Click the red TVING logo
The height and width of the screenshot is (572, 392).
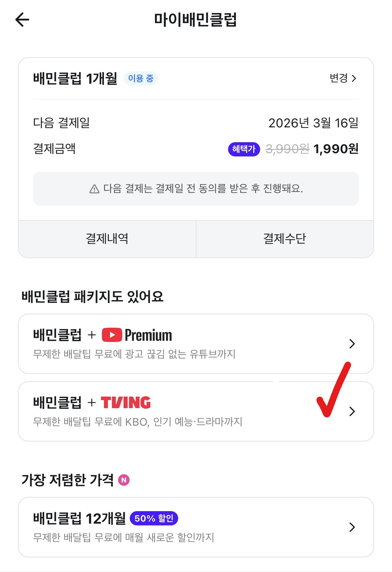coord(126,403)
